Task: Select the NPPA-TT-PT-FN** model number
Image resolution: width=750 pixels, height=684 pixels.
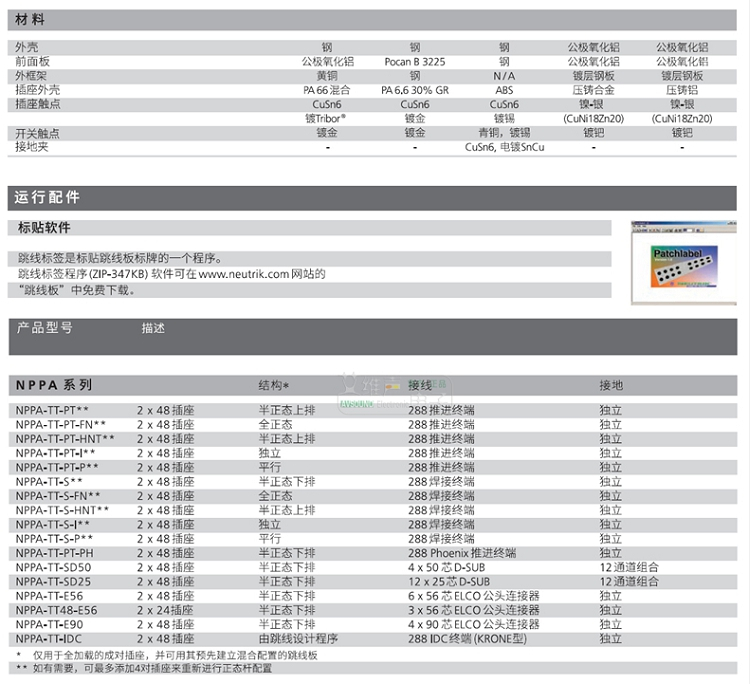Action: click(61, 425)
